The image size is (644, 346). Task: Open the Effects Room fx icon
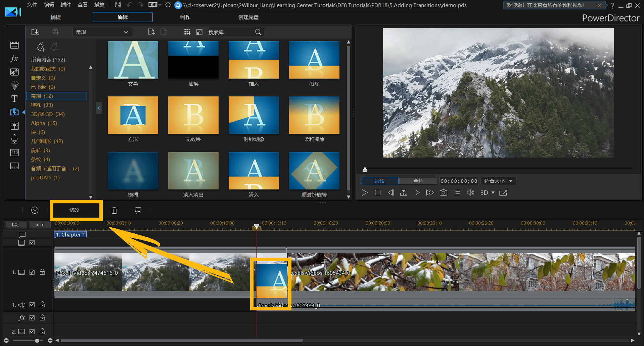click(14, 58)
